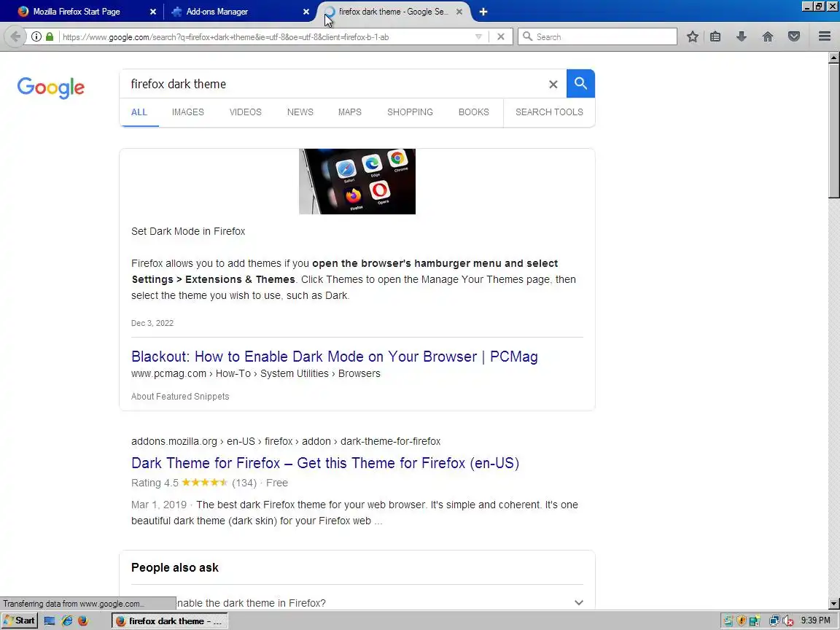Image resolution: width=840 pixels, height=630 pixels.
Task: Click the scrollbar down arrow
Action: 833,604
